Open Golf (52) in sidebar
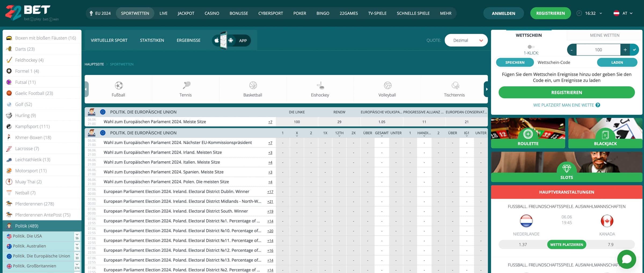Screen dimensions: 644x273 click(x=42, y=104)
